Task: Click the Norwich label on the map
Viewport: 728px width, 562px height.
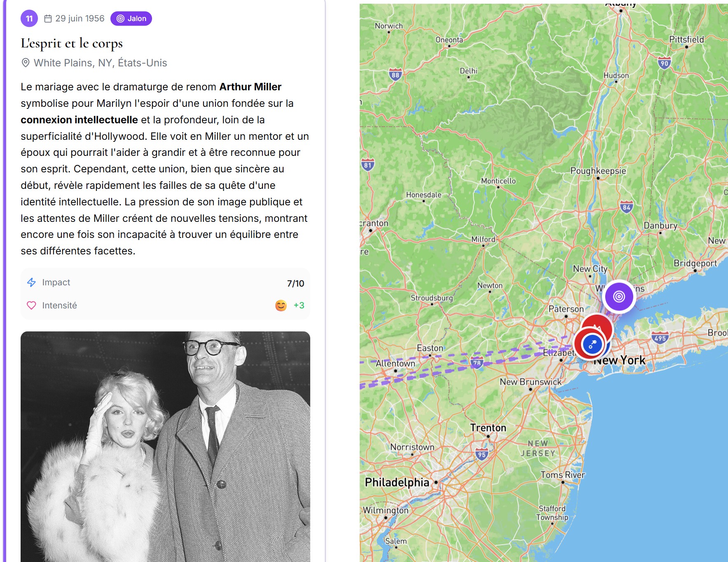Action: coord(389,26)
